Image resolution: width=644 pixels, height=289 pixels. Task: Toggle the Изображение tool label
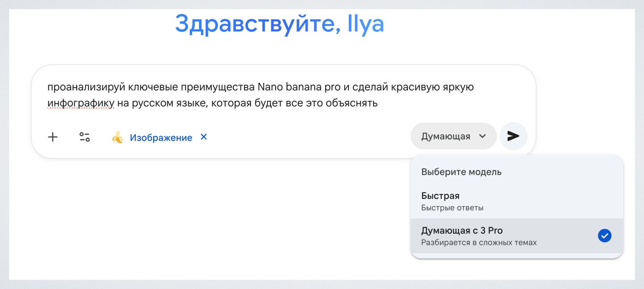pos(161,138)
